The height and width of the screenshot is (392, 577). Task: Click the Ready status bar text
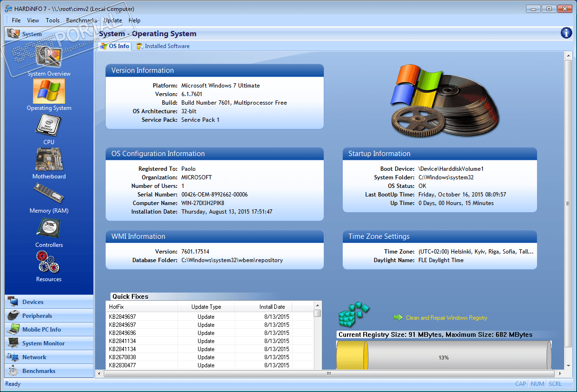[x=13, y=384]
